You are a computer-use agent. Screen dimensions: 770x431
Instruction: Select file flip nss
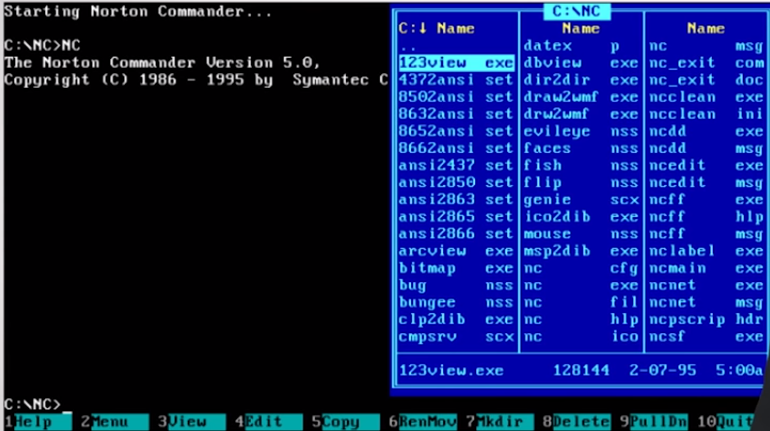(581, 183)
